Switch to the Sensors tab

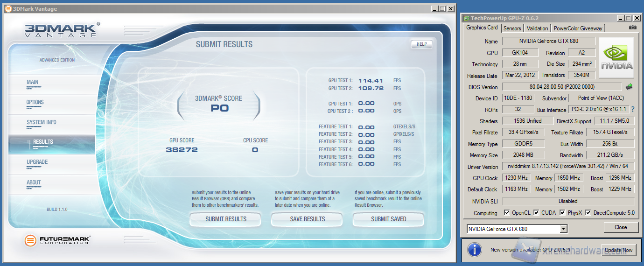click(x=512, y=28)
